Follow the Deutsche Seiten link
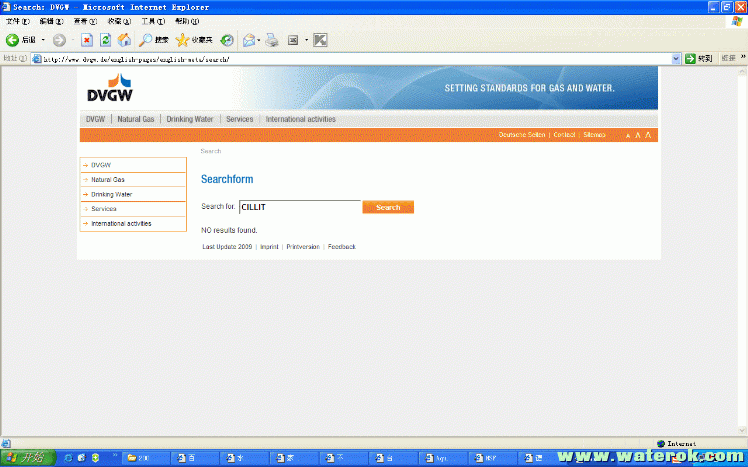The width and height of the screenshot is (748, 467). pos(522,135)
